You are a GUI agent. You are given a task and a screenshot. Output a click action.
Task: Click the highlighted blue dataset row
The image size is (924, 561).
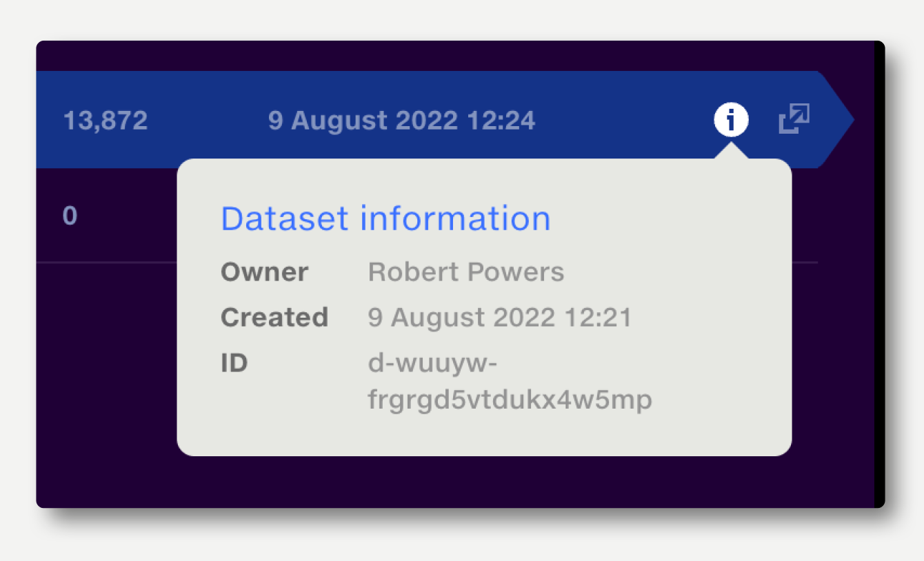[x=445, y=119]
